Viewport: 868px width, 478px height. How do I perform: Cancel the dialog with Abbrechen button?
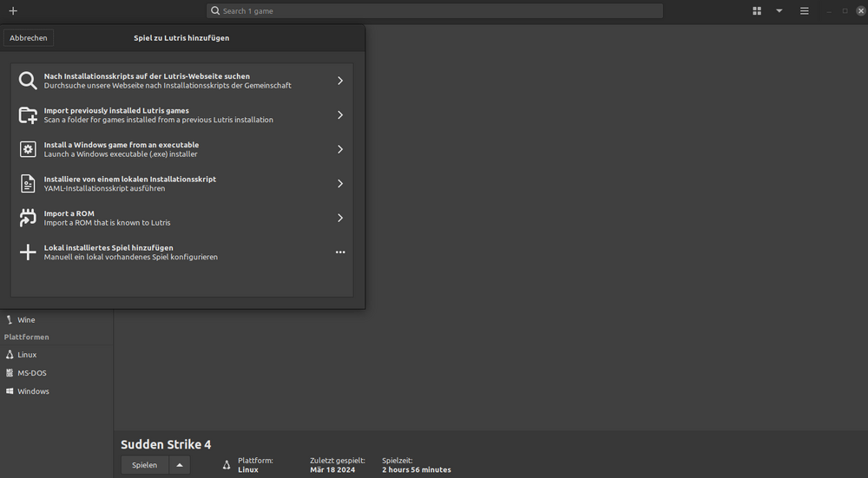tap(29, 37)
